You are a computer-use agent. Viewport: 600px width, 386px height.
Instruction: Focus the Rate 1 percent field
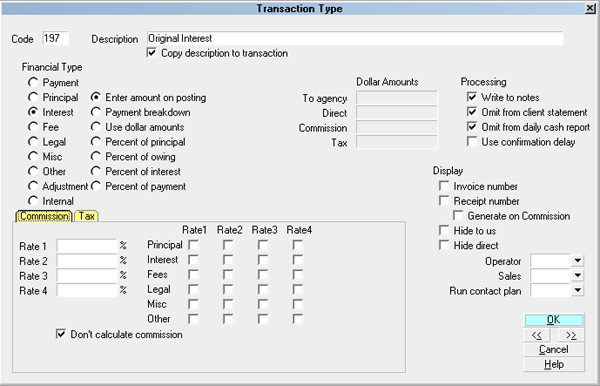[x=86, y=246]
